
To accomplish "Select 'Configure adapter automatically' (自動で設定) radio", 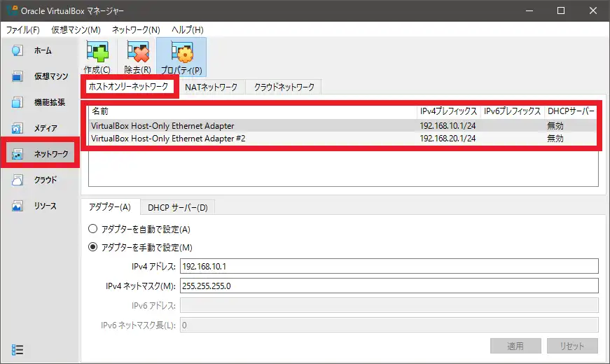I will [x=92, y=229].
